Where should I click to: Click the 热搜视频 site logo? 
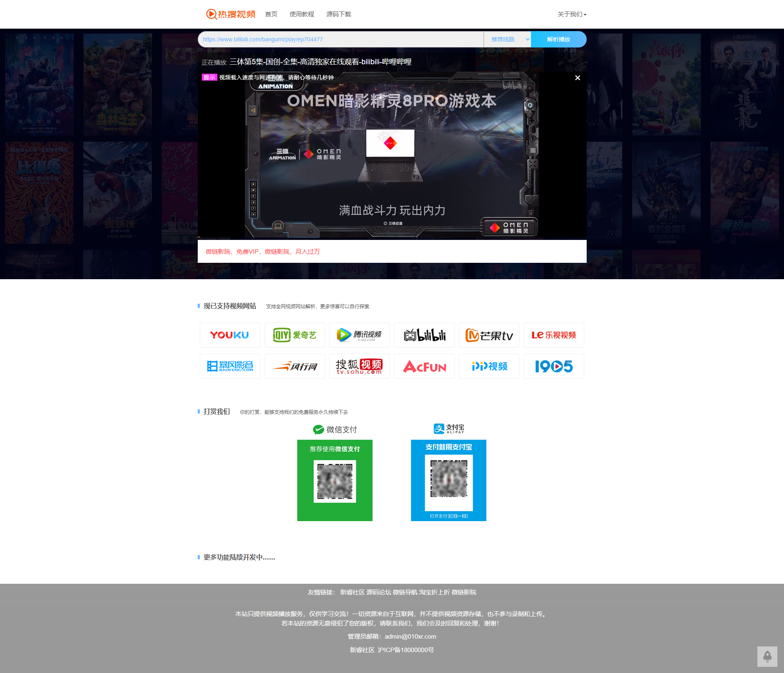point(230,14)
